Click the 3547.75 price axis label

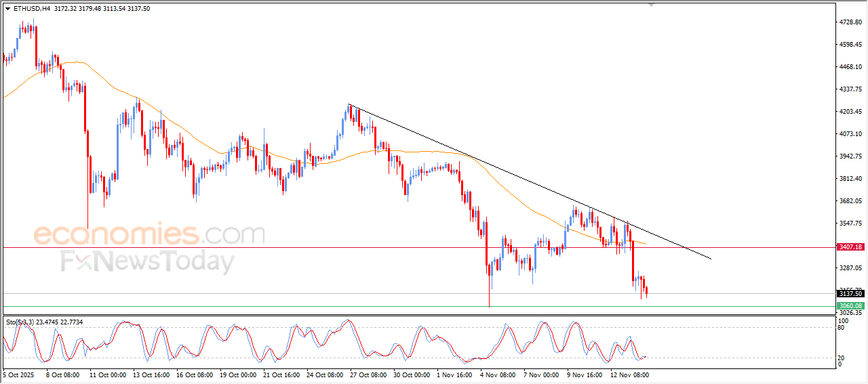tap(850, 223)
